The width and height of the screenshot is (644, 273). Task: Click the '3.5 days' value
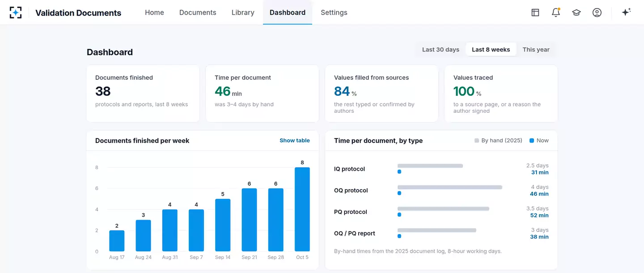click(538, 209)
